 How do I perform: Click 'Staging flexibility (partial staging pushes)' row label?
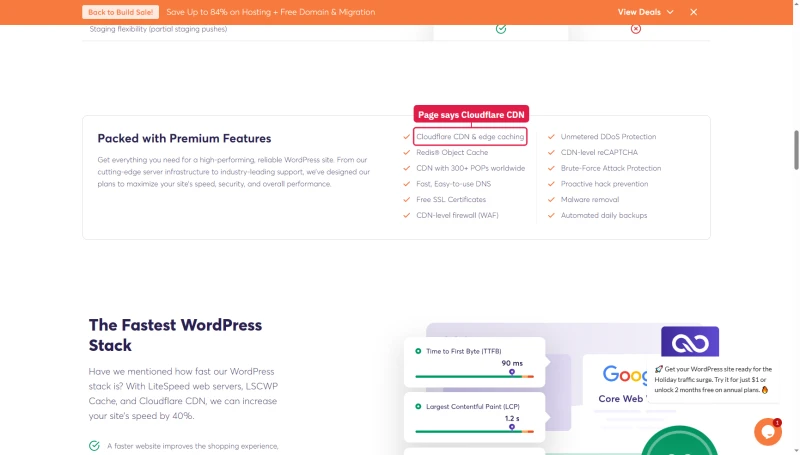[158, 29]
